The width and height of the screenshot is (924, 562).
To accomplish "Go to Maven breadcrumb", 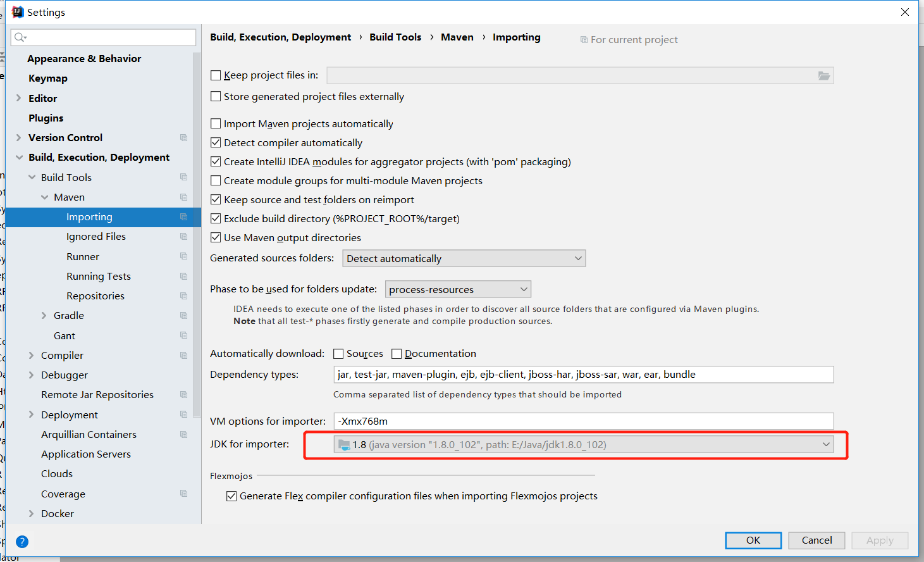I will (x=457, y=37).
